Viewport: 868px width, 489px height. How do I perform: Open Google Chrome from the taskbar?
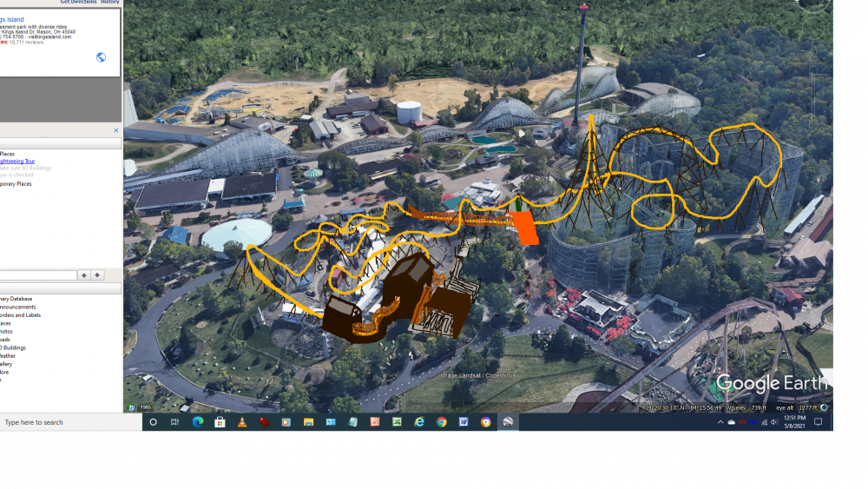pos(441,422)
